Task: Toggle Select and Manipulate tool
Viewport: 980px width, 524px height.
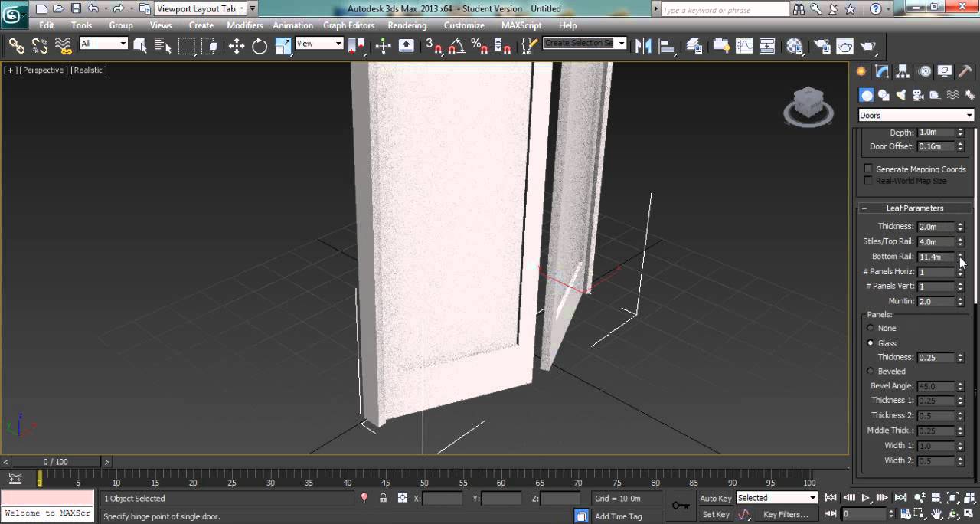Action: click(383, 46)
